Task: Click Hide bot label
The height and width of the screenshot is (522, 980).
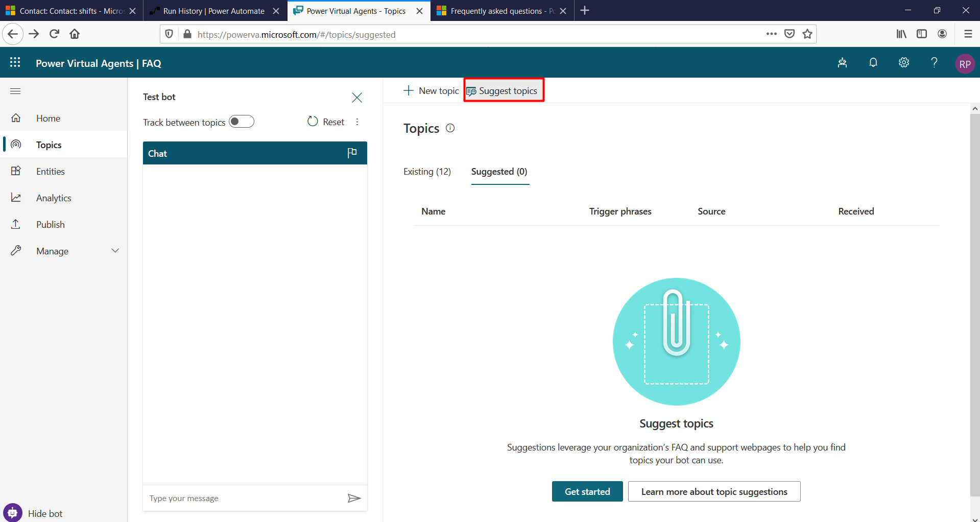Action: (45, 513)
